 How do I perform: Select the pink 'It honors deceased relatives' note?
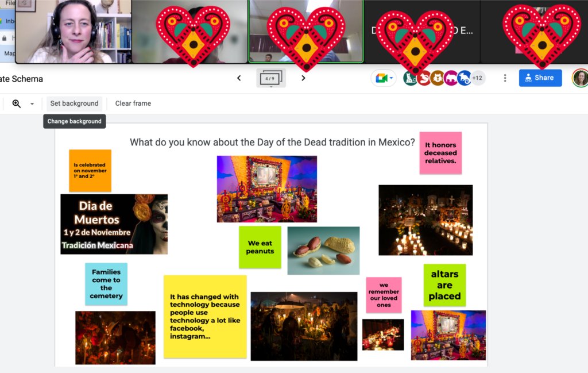440,153
